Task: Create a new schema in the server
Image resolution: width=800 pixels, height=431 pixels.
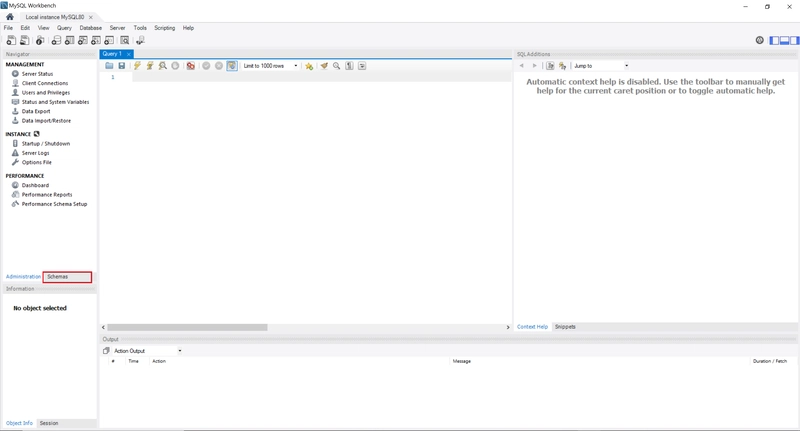Action: click(x=56, y=40)
